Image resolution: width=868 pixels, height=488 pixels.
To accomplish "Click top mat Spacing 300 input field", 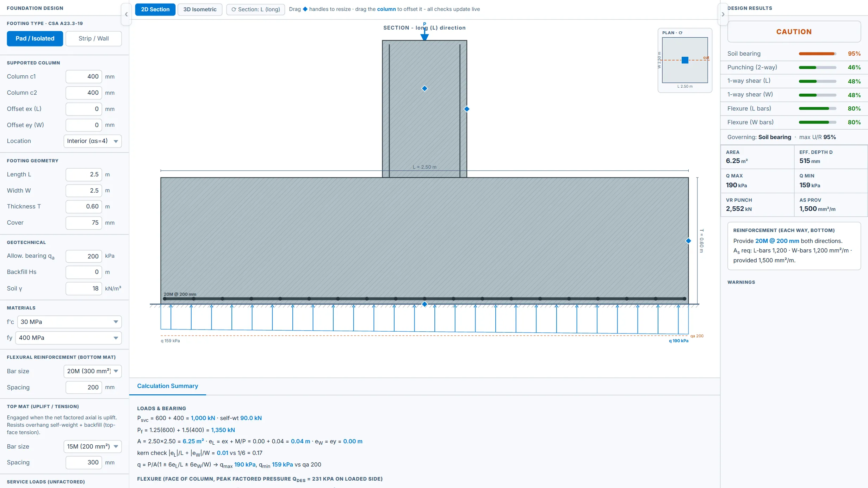I will coord(84,463).
